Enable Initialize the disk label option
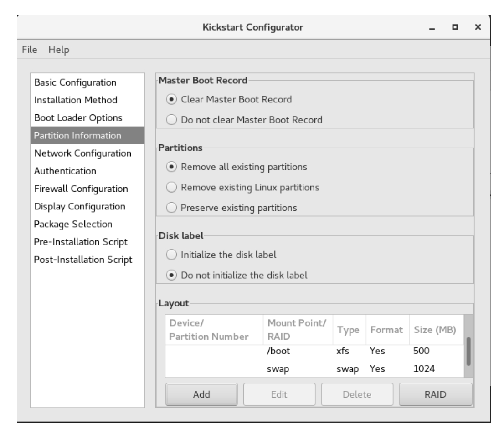The height and width of the screenshot is (434, 504). click(172, 255)
